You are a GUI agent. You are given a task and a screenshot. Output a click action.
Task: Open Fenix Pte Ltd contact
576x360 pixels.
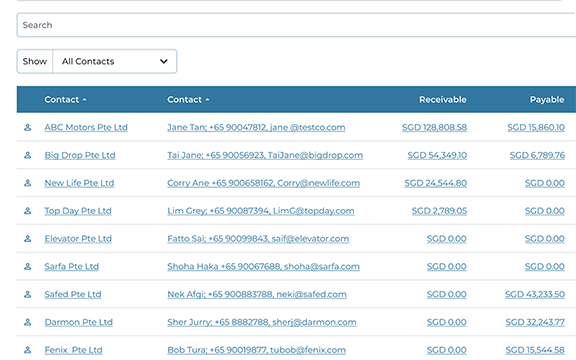point(73,350)
